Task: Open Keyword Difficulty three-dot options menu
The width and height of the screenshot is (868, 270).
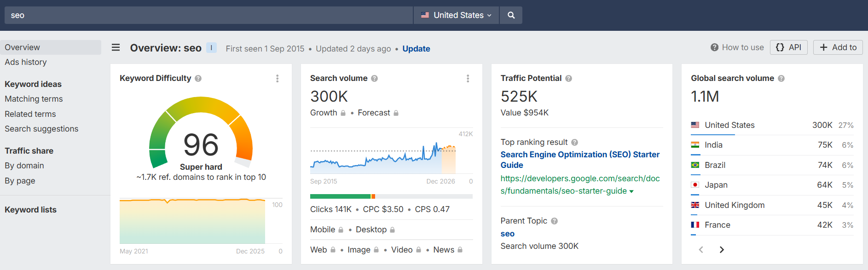Action: click(x=277, y=79)
